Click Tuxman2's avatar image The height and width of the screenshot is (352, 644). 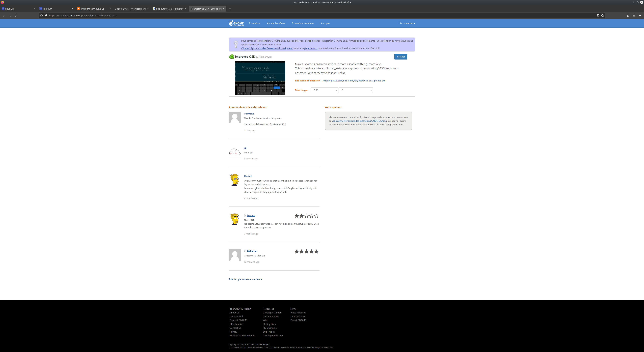pyautogui.click(x=235, y=117)
